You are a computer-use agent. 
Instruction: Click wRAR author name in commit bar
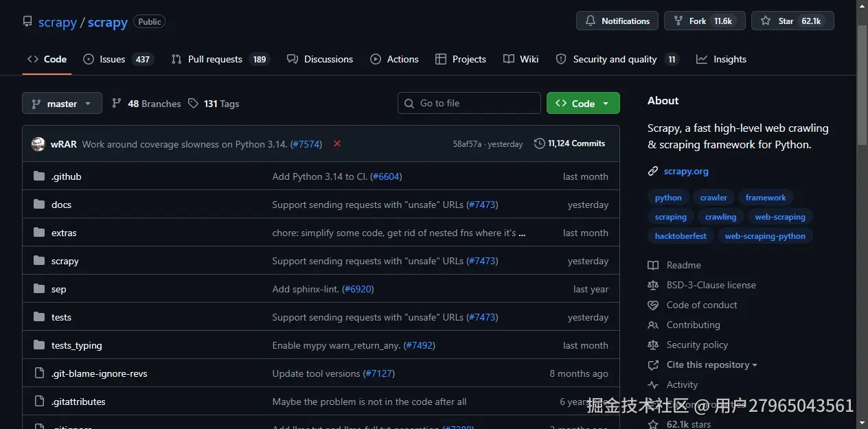tap(64, 144)
